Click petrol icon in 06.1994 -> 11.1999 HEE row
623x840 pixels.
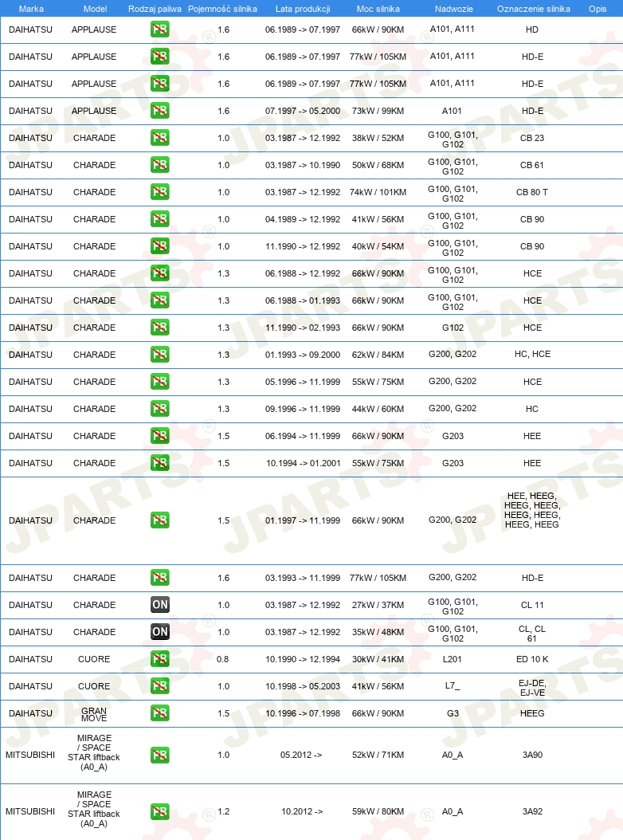[x=159, y=436]
